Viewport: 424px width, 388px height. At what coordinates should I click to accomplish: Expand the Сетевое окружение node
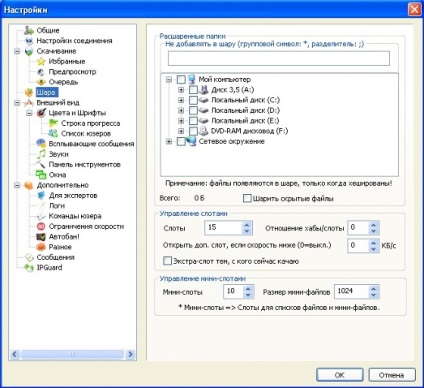tap(169, 142)
